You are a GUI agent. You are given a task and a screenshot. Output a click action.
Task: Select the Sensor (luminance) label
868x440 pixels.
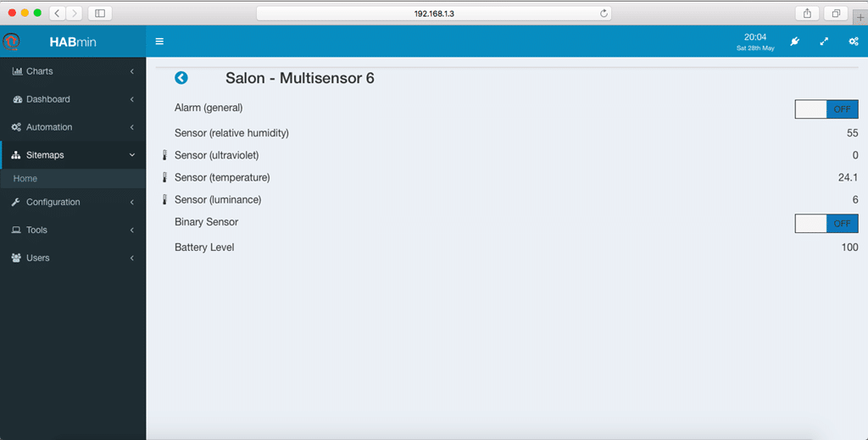[x=218, y=200]
